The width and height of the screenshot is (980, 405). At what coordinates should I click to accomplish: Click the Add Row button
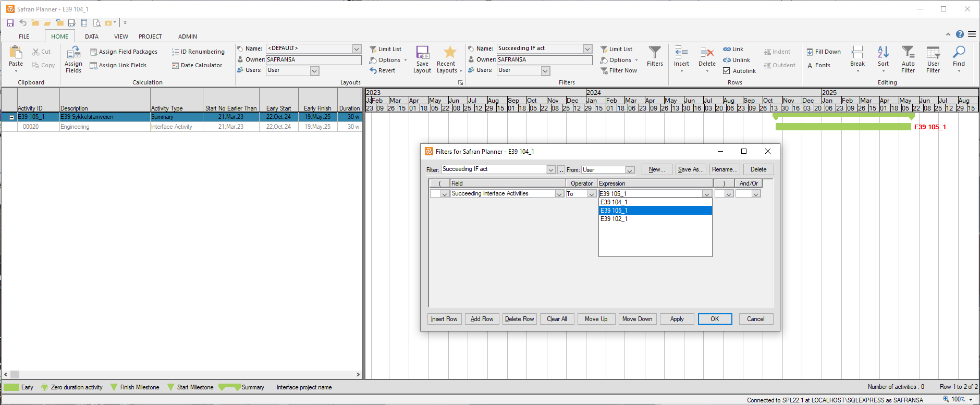point(482,319)
